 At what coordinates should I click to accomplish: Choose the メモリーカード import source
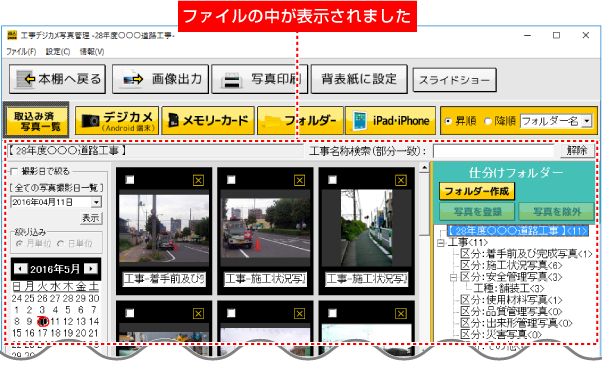(x=208, y=121)
